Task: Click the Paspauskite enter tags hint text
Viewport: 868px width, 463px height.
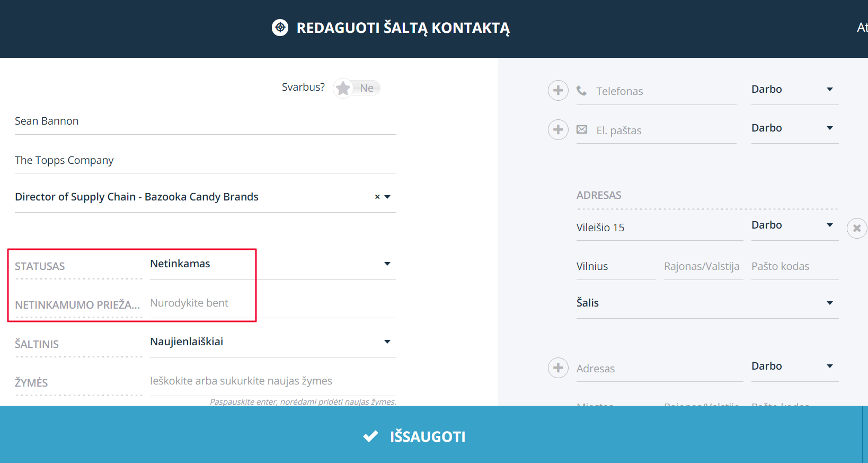Action: (x=303, y=402)
